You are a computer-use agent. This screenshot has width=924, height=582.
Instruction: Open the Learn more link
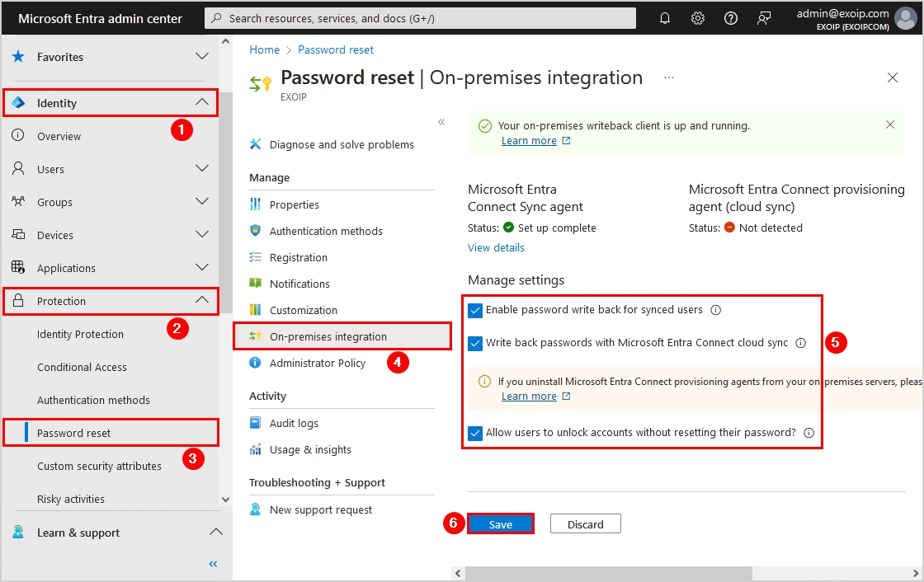tap(529, 140)
